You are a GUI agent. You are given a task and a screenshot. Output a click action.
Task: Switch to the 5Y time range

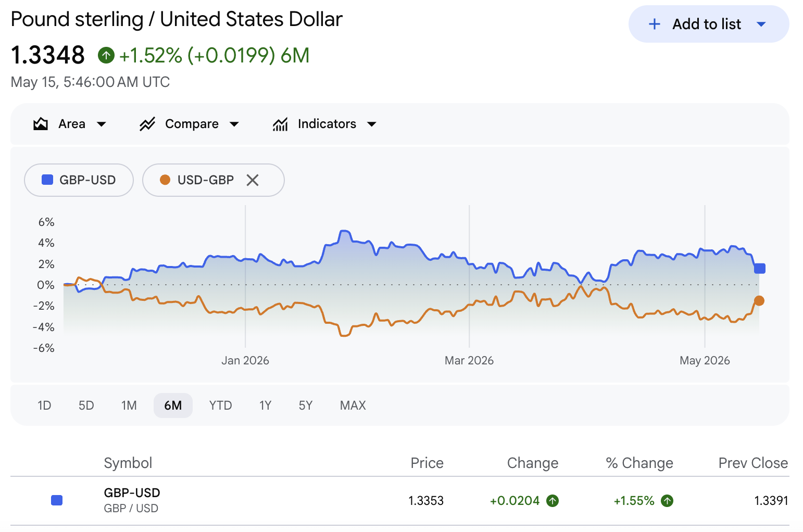(x=306, y=406)
